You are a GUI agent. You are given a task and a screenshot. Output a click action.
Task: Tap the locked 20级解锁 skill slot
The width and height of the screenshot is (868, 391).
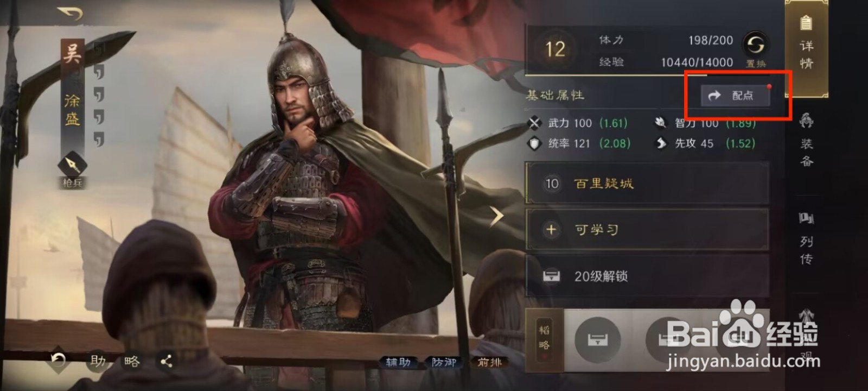(x=647, y=276)
